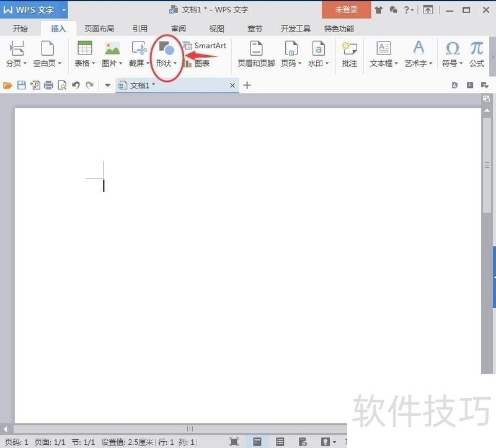496x448 pixels.
Task: Insert SmartArt graphic
Action: tap(205, 46)
